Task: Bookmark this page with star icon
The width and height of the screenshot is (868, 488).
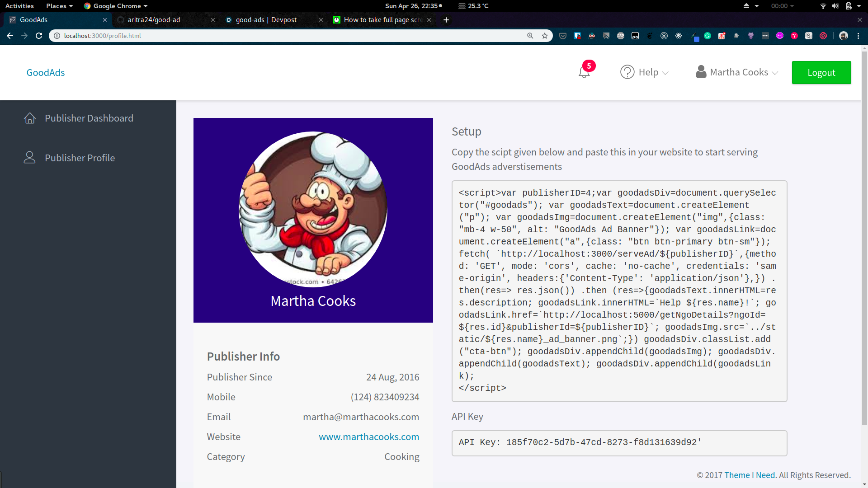Action: tap(545, 36)
